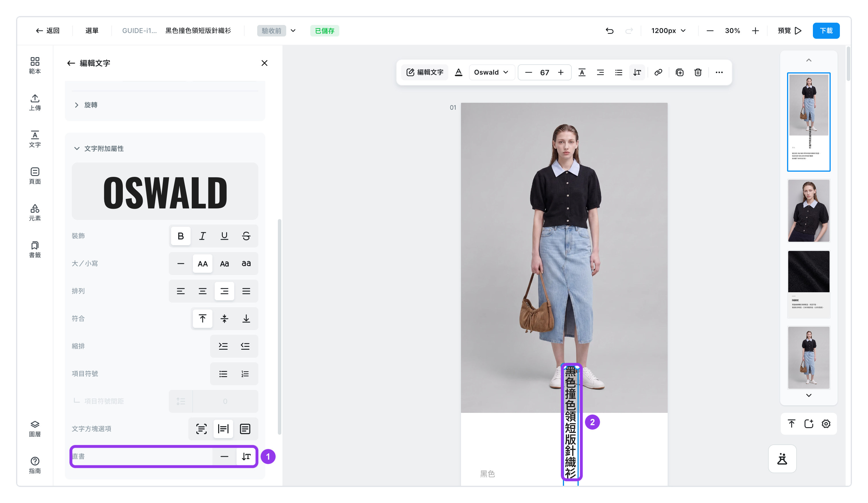Screen dimensions: 868x503
Task: Go back with 返回 button
Action: click(x=48, y=31)
